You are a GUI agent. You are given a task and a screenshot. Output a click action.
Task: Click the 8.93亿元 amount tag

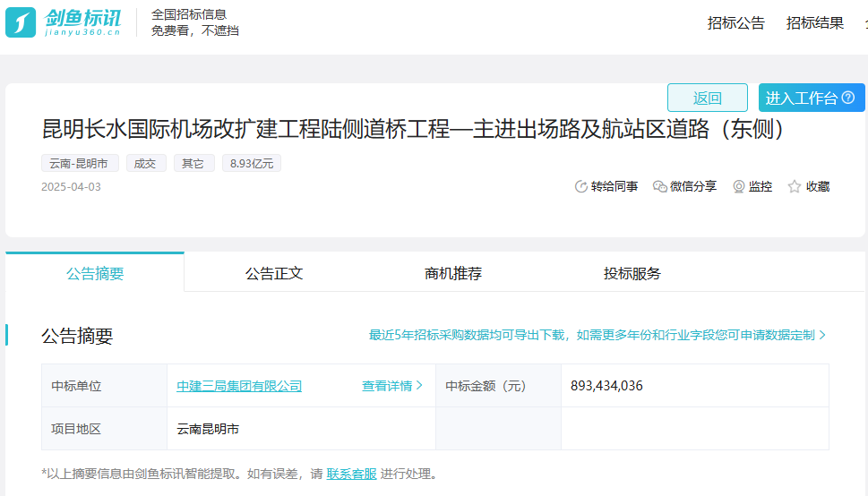(x=253, y=163)
